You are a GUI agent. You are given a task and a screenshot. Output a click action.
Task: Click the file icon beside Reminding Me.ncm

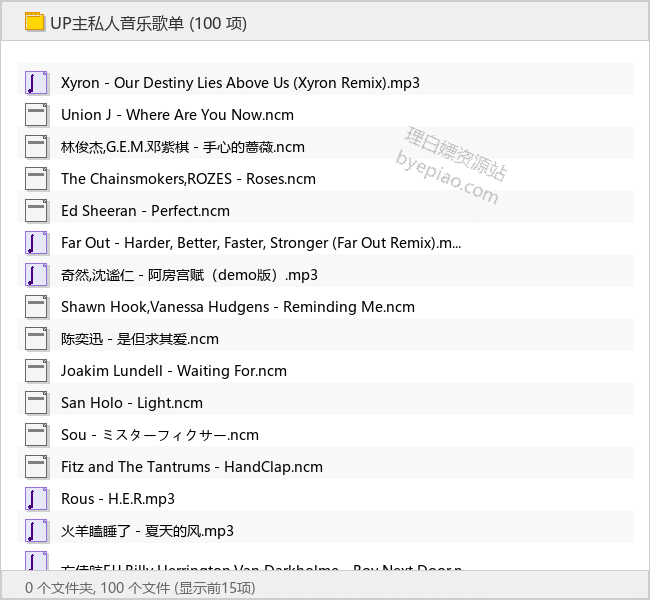tap(36, 307)
